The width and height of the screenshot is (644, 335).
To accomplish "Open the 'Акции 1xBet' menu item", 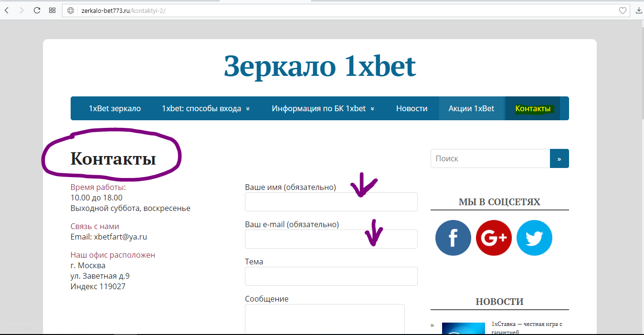I will (x=471, y=108).
